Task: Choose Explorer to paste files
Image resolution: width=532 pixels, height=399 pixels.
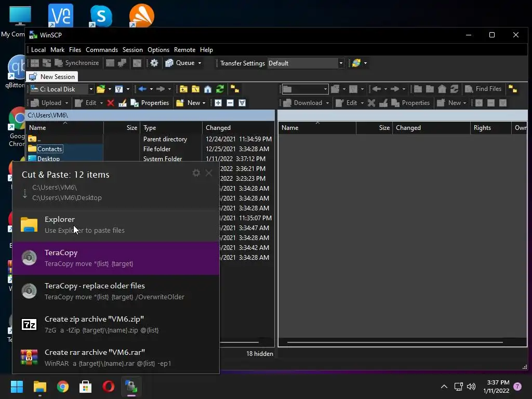Action: pos(116,224)
